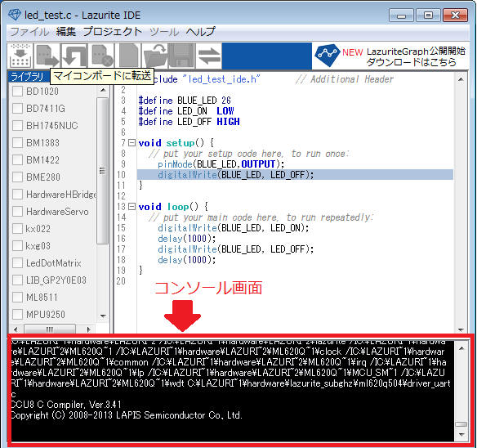Open the ファイル menu
The height and width of the screenshot is (448, 477).
29,32
